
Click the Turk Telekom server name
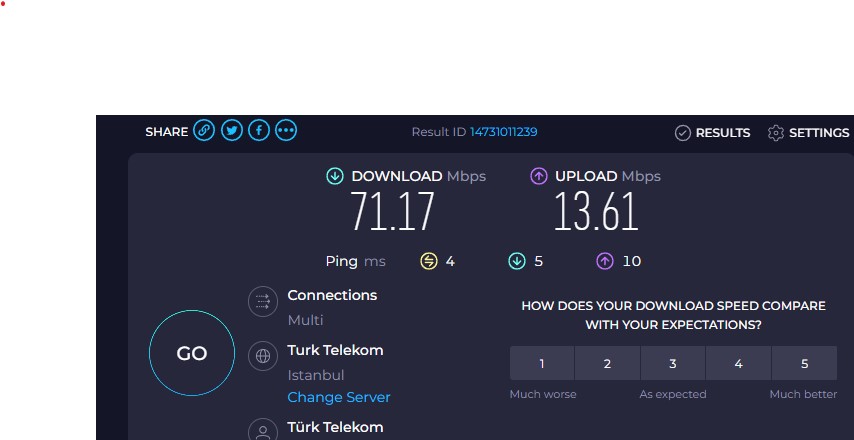tap(336, 350)
